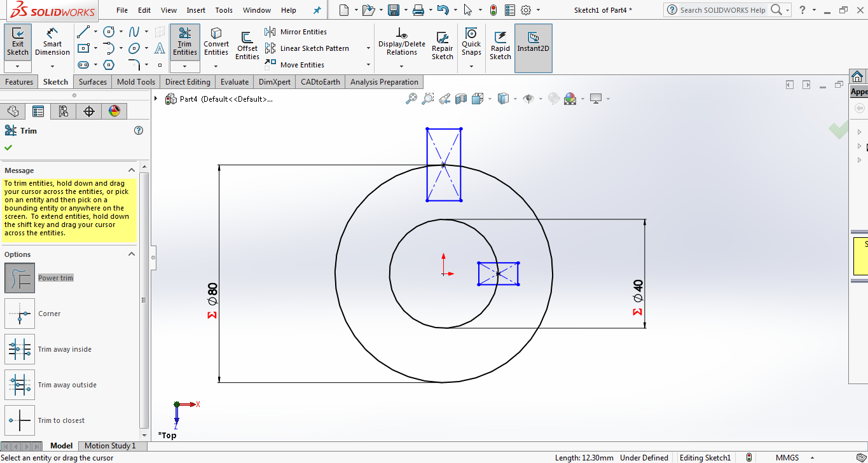Click the Zoom to Fit icon
The width and height of the screenshot is (868, 463).
[412, 99]
